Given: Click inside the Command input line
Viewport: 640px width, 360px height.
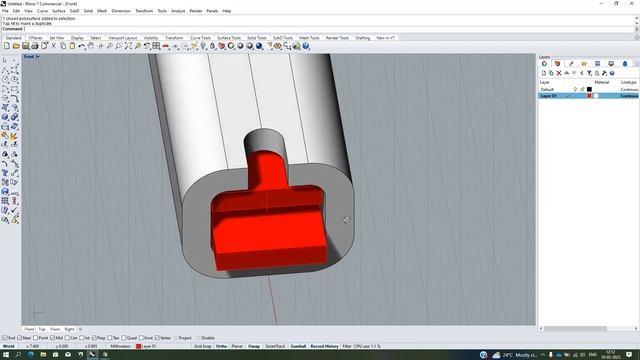Looking at the screenshot, I should [329, 29].
